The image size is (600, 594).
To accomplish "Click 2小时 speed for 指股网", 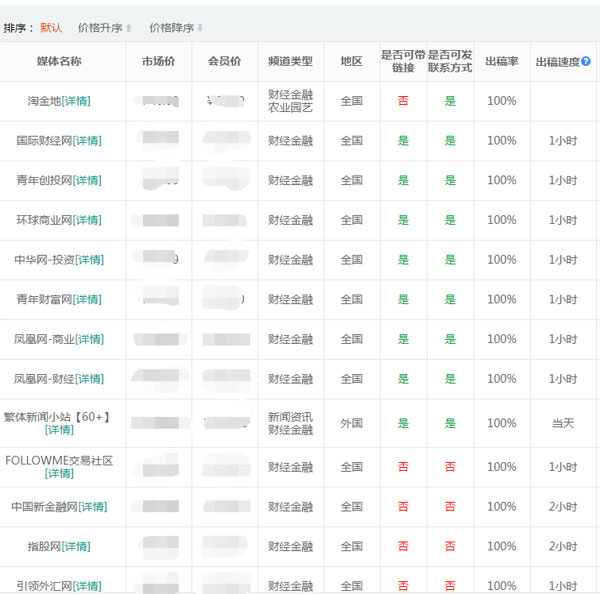I will tap(563, 546).
